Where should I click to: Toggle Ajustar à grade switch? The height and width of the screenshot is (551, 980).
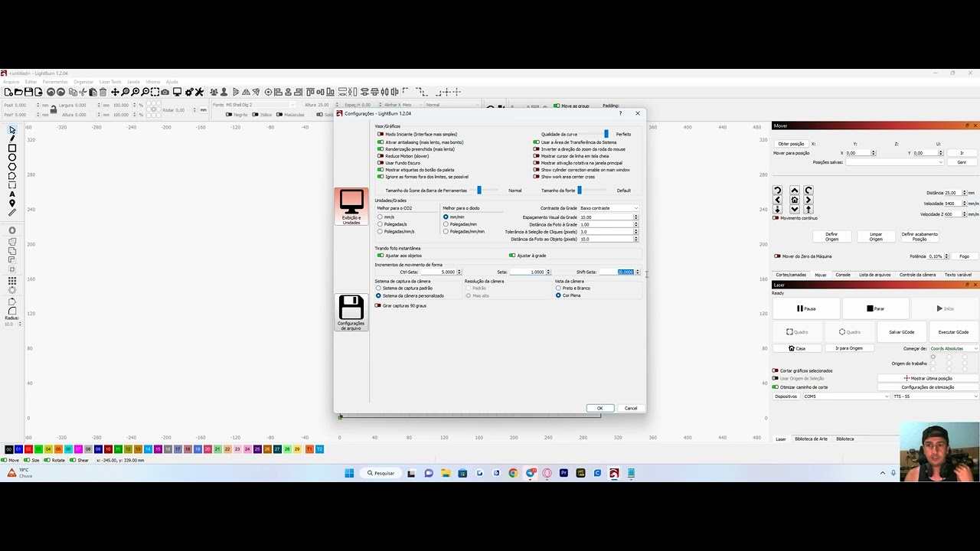pyautogui.click(x=512, y=256)
